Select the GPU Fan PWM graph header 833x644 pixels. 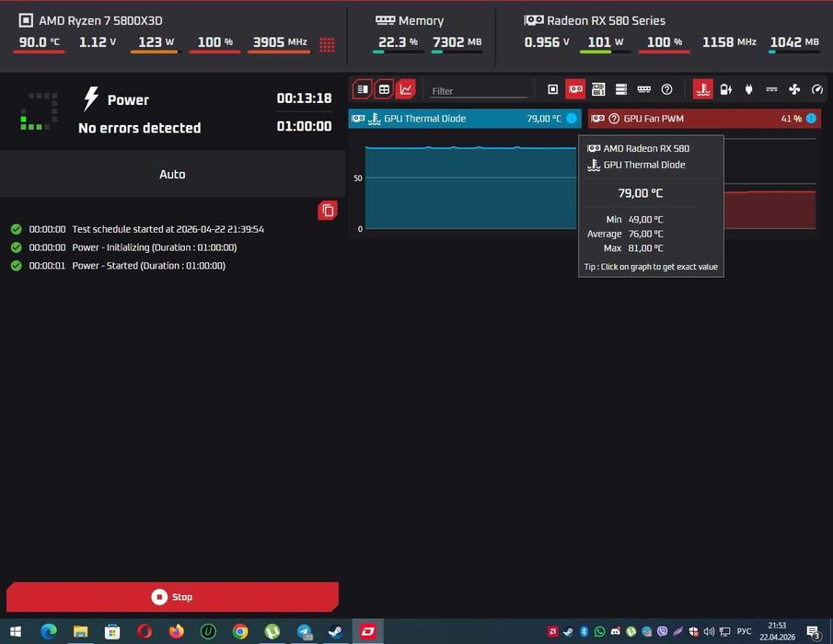coord(704,119)
